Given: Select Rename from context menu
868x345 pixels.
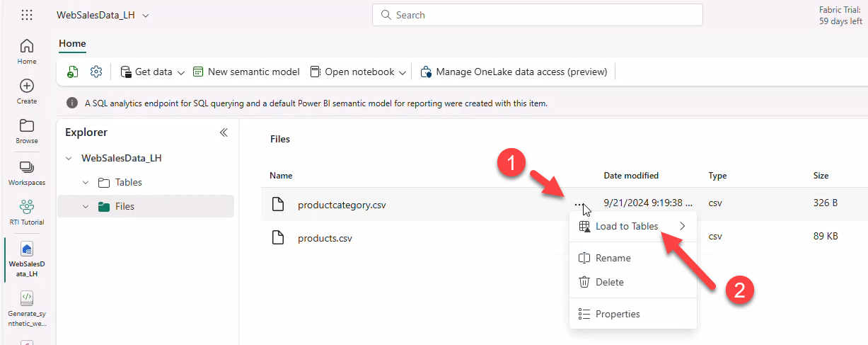Looking at the screenshot, I should [x=613, y=258].
